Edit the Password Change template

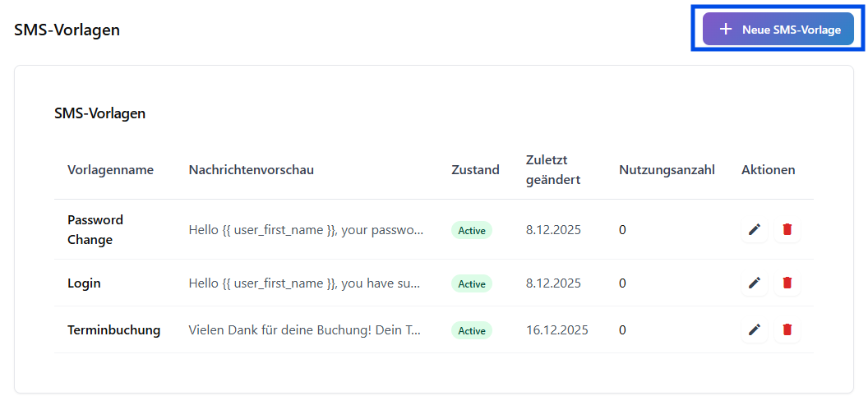(x=755, y=230)
